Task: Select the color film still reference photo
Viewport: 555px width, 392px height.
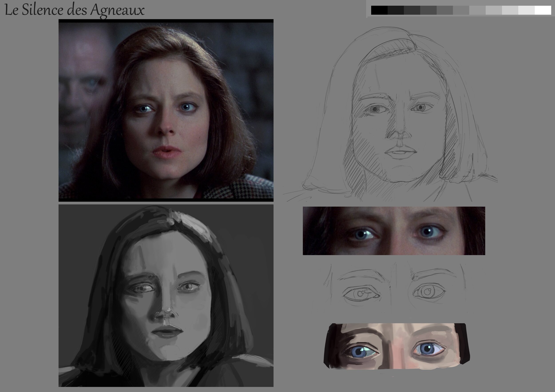Action: pyautogui.click(x=166, y=110)
